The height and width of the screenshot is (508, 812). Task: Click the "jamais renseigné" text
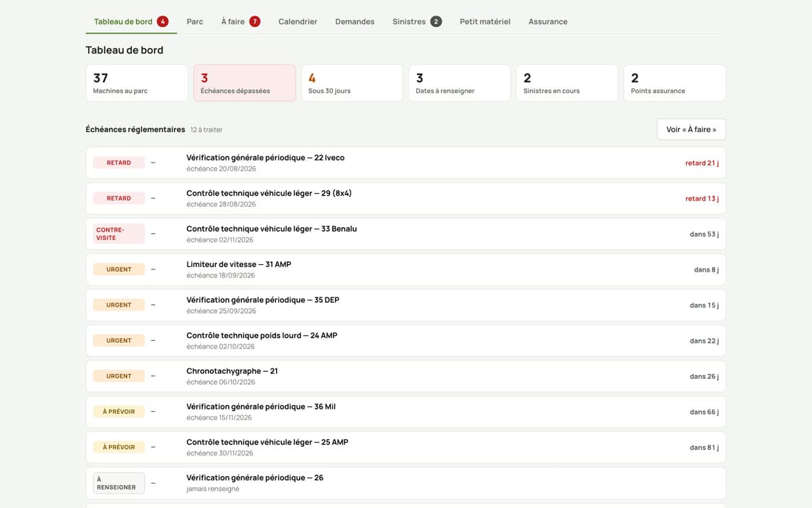pyautogui.click(x=213, y=489)
